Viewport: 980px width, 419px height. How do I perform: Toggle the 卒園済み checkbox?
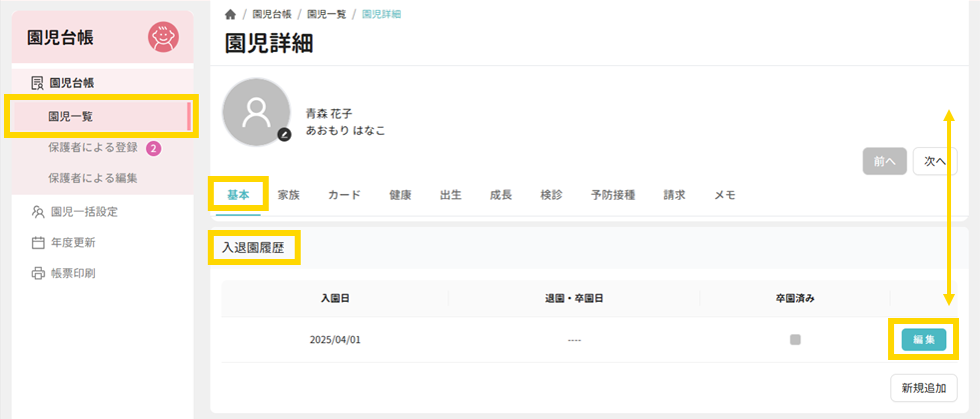[x=795, y=340]
